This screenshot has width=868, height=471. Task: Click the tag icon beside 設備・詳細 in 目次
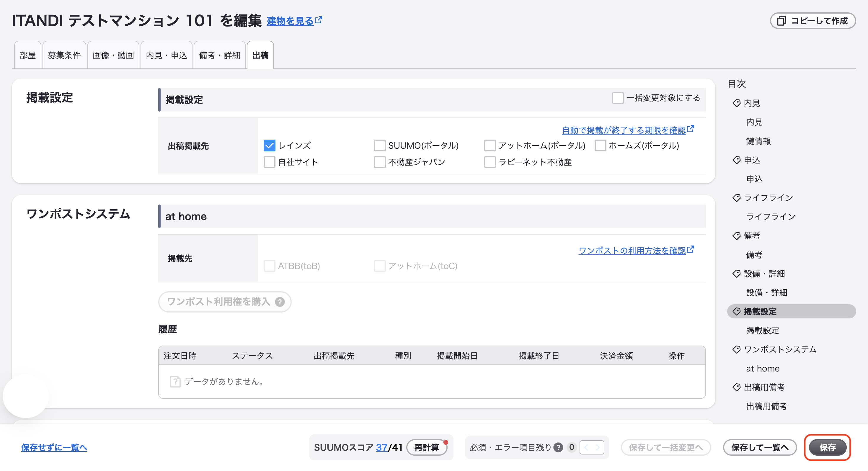736,274
